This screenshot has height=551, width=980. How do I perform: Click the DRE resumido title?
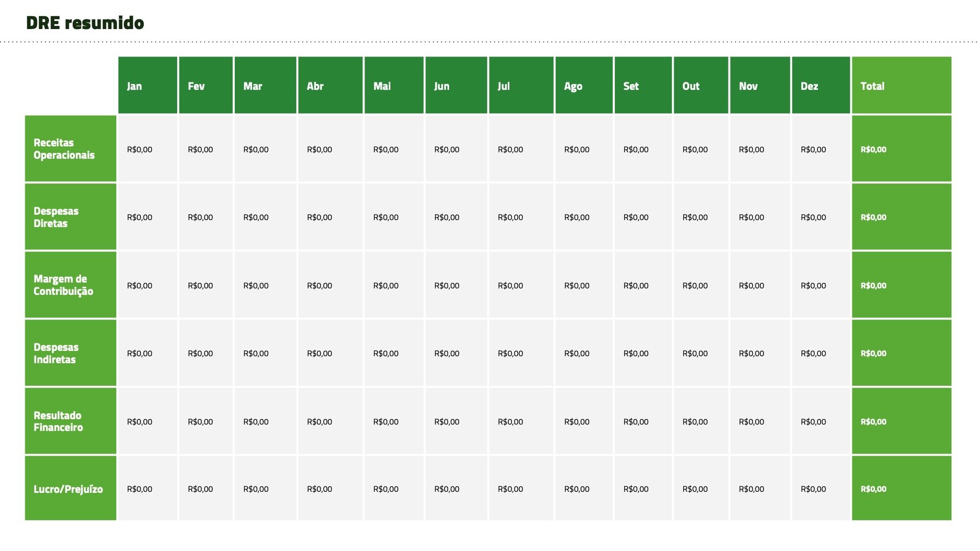(85, 23)
